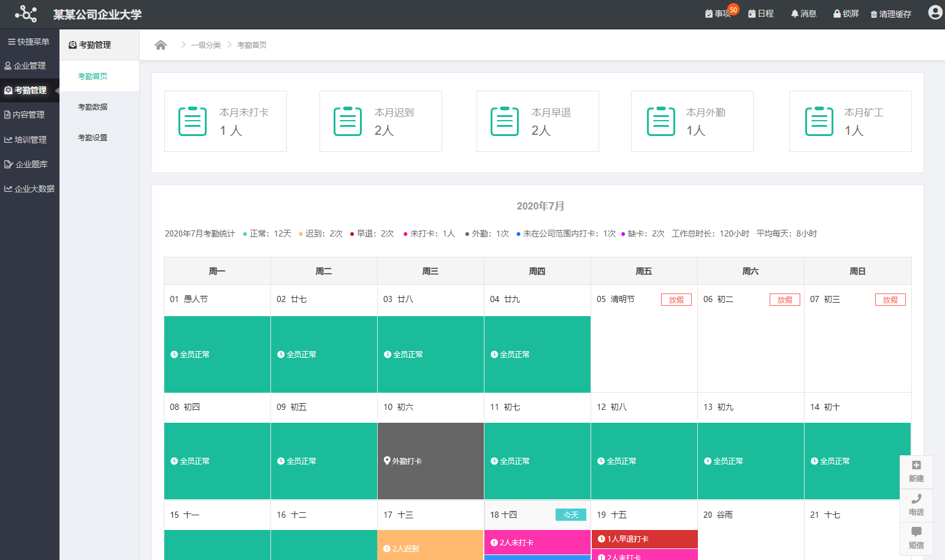
Task: Click the 放假 tag on day 06
Action: [785, 300]
